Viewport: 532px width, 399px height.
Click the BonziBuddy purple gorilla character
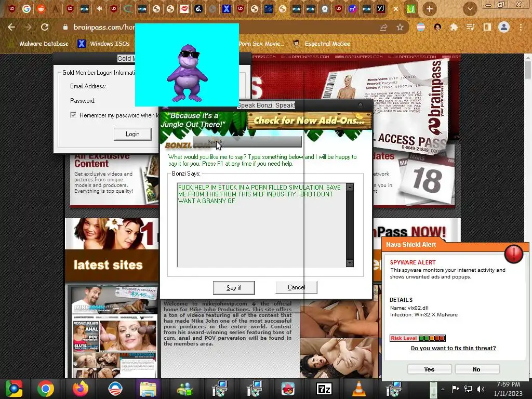pos(187,73)
